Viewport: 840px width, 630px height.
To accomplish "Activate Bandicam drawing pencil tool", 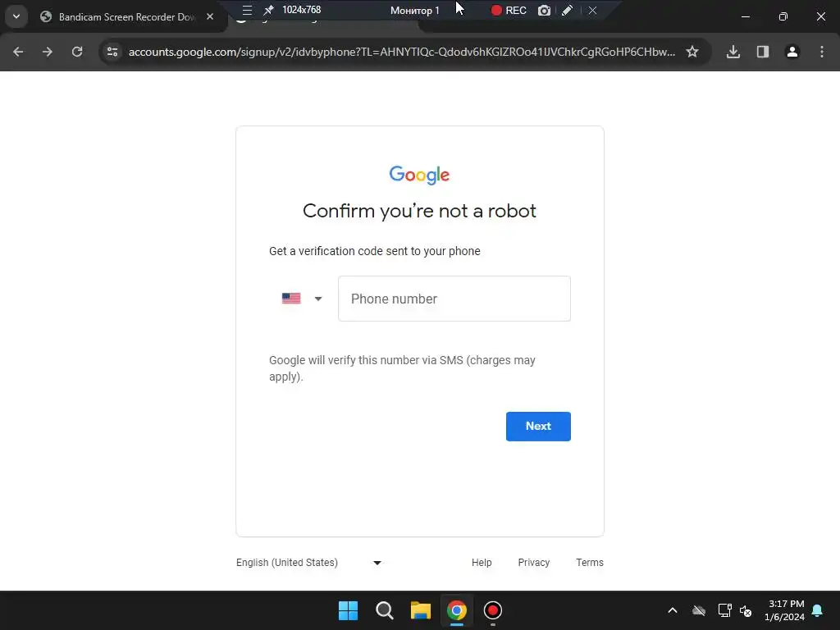I will 568,10.
